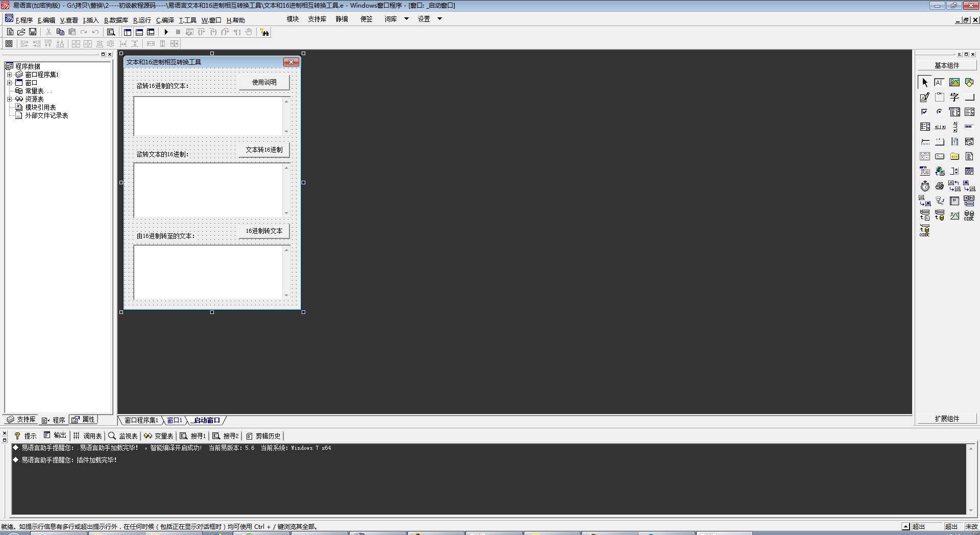Open the dropdown arrow next to 设置
Screen dimensions: 980x535
pyautogui.click(x=439, y=19)
